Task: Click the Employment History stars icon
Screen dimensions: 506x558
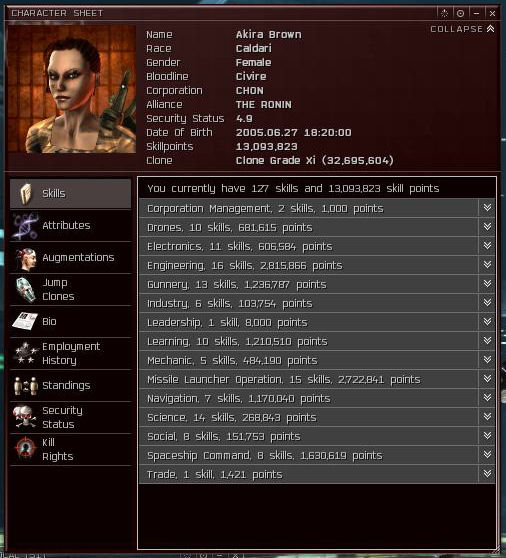Action: 25,353
